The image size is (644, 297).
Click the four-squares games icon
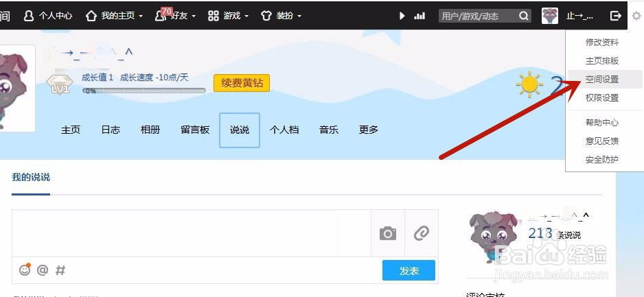[x=213, y=16]
